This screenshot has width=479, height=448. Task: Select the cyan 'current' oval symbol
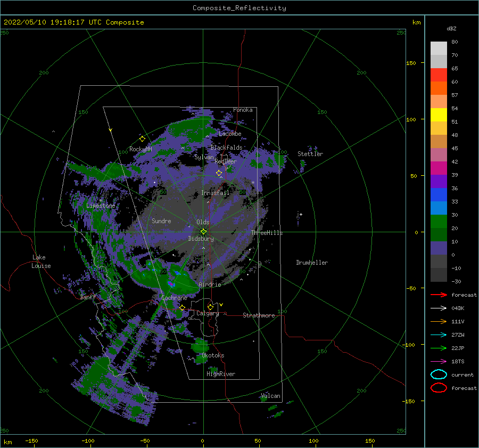click(439, 374)
